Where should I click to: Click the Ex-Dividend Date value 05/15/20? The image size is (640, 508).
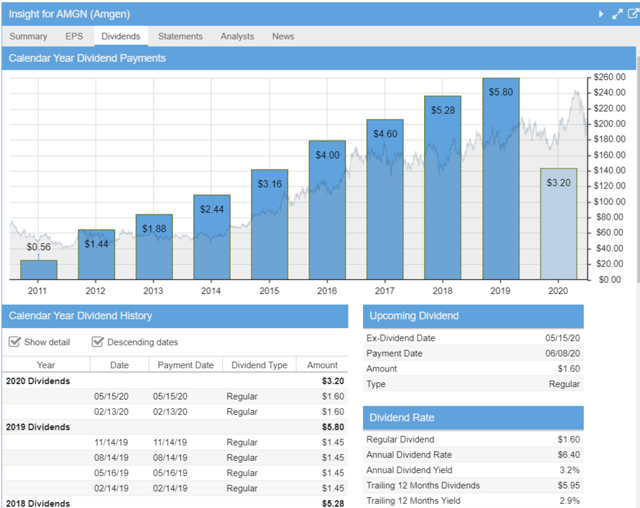562,338
